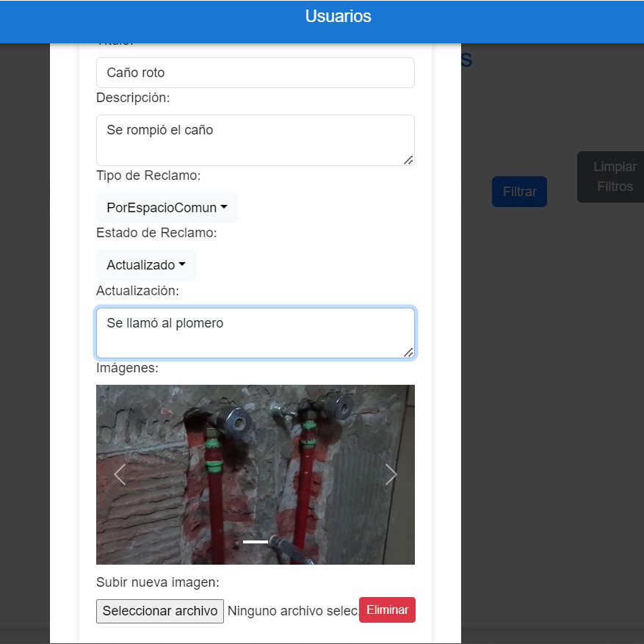Click the red Eliminar button
This screenshot has width=644, height=644.
pos(387,610)
